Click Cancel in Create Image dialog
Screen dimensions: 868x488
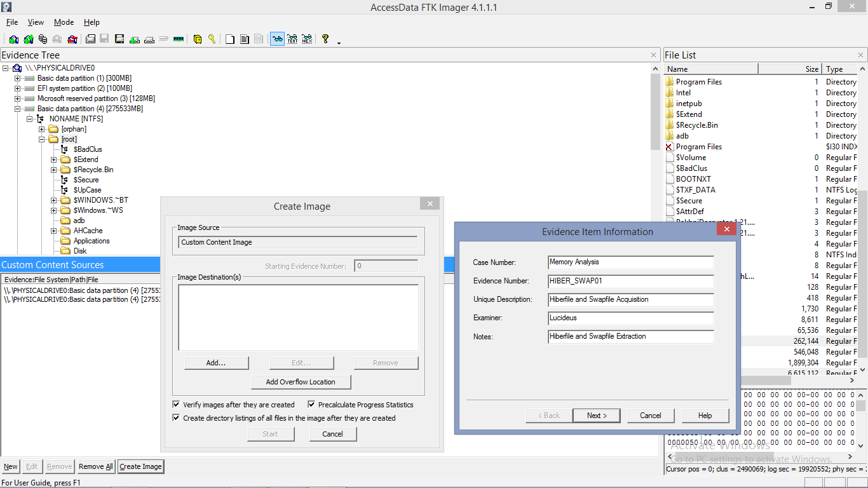click(x=332, y=434)
